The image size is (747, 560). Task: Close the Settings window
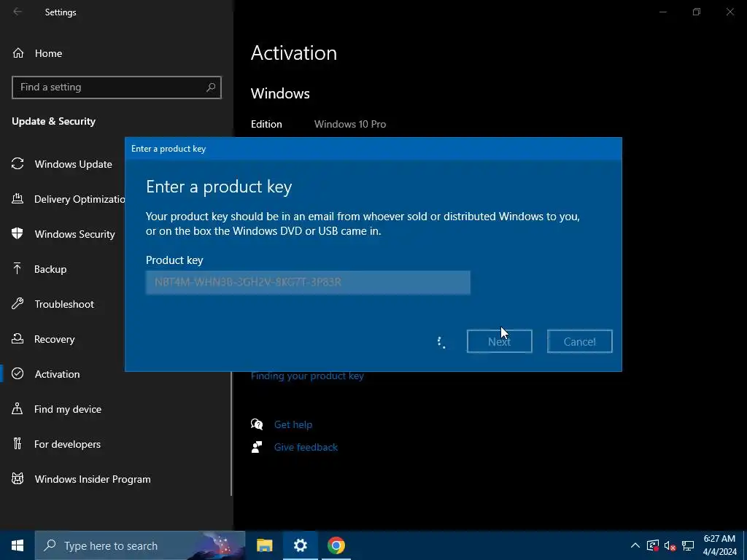tap(729, 12)
